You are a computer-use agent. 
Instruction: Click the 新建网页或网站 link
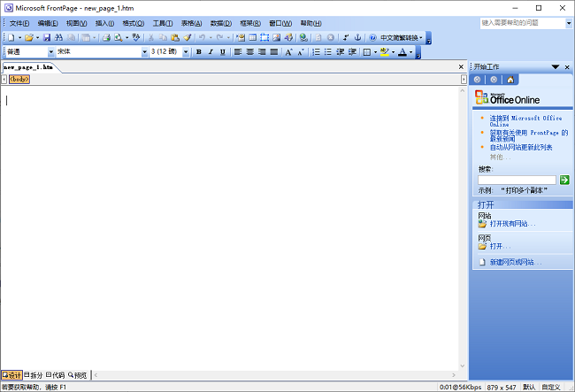coord(516,263)
